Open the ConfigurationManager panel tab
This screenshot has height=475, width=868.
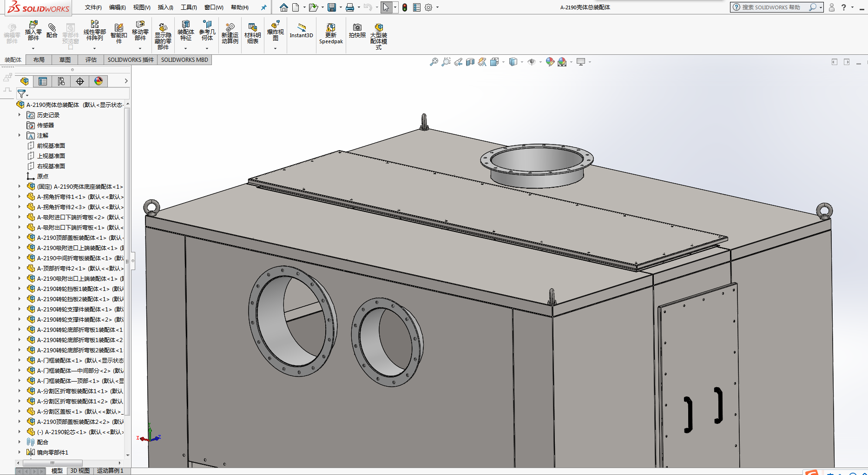tap(61, 81)
